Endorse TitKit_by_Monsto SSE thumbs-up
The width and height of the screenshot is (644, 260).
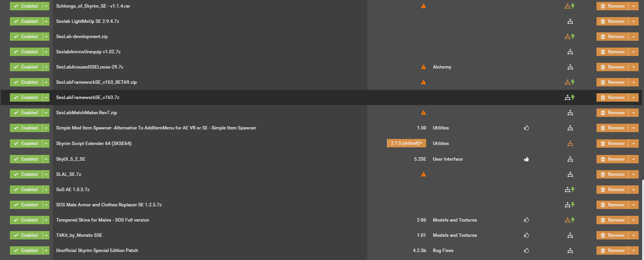pos(526,235)
